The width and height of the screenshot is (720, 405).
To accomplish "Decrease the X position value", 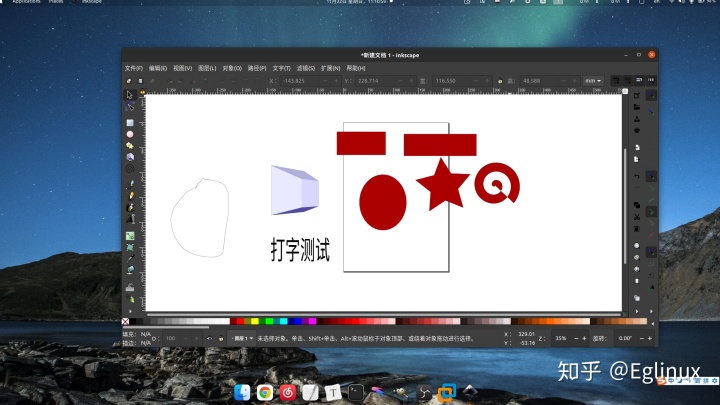I will click(x=325, y=81).
